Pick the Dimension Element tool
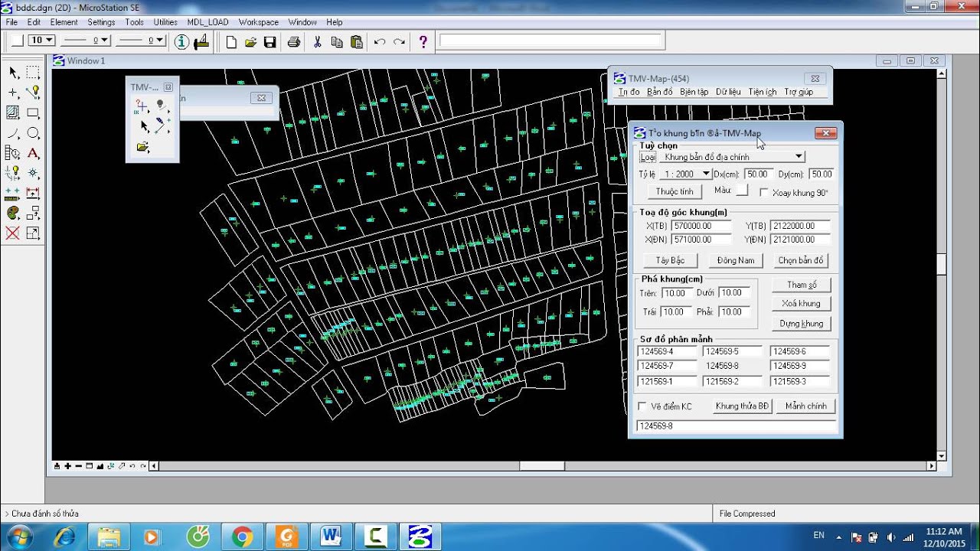 point(33,194)
